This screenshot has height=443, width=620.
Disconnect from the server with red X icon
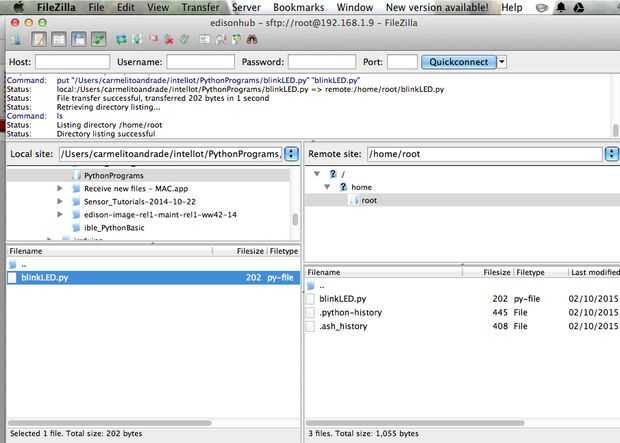169,40
